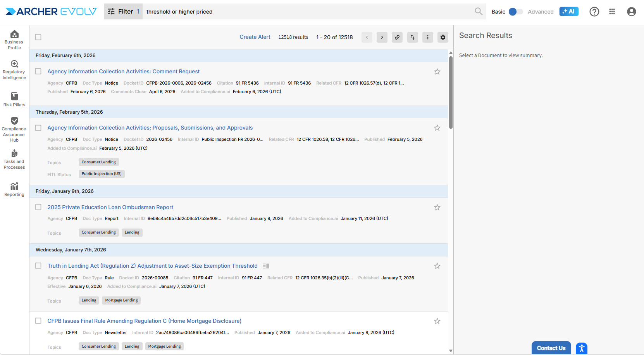The image size is (644, 355).
Task: Open Tasks and Processes in the sidebar
Action: tap(14, 159)
